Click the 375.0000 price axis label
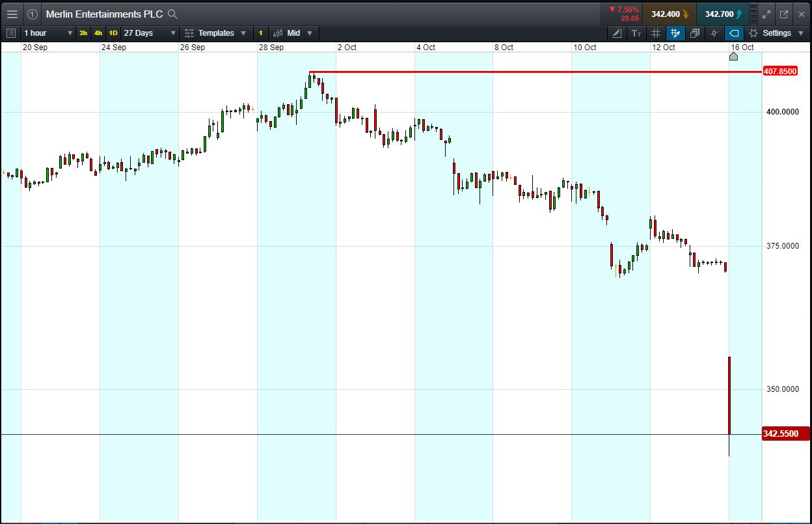This screenshot has width=812, height=524. click(782, 246)
